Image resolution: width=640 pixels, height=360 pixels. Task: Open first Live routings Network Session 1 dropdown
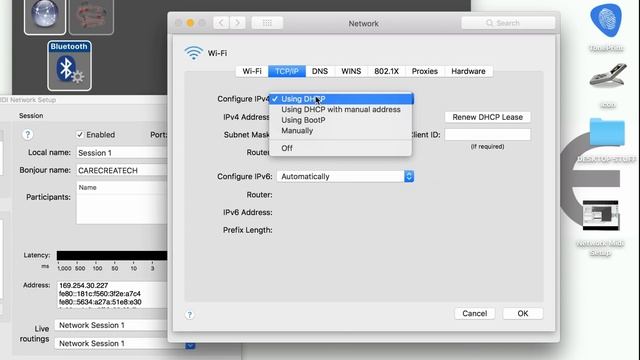pos(111,325)
